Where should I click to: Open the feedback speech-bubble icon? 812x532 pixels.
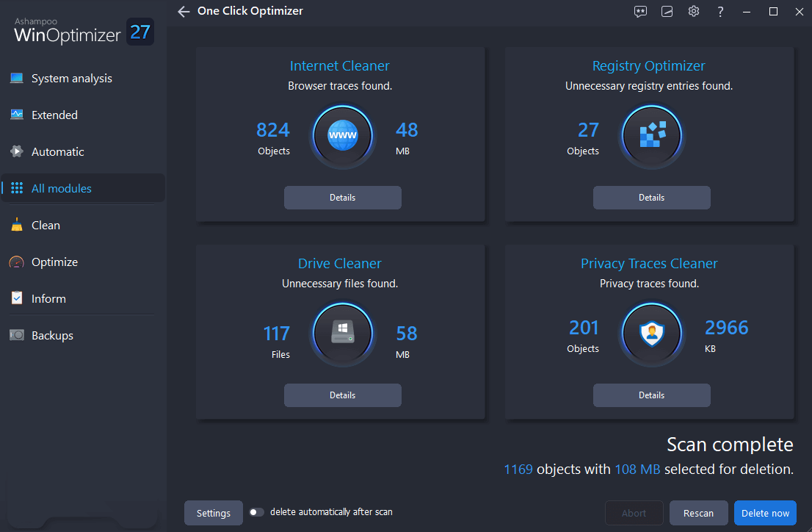(x=640, y=11)
